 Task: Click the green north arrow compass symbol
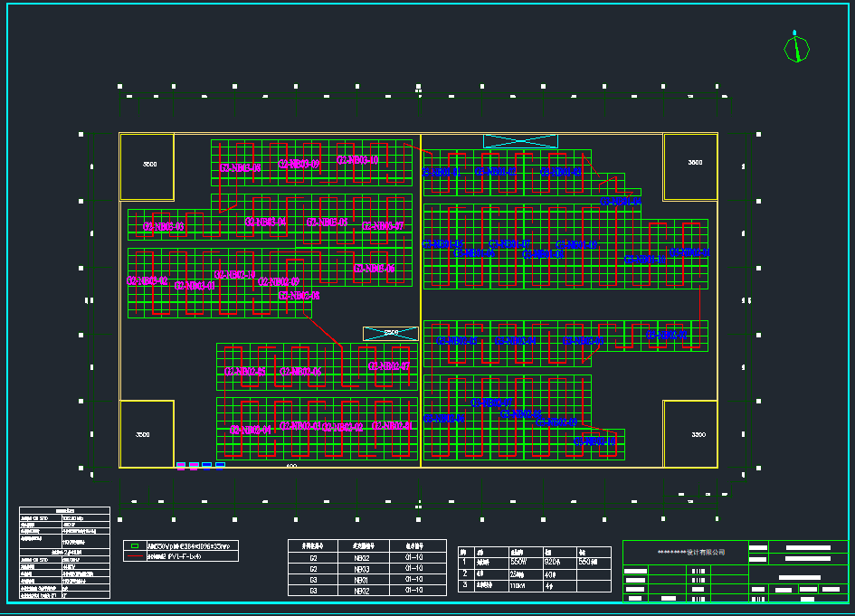(796, 49)
